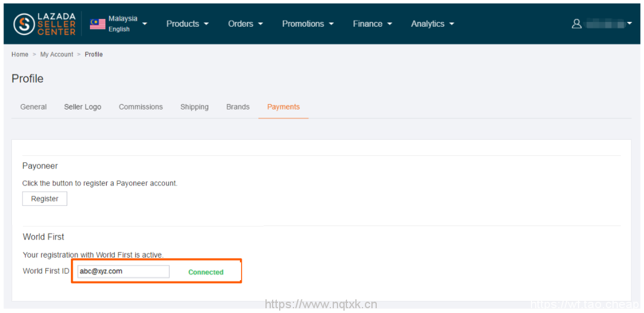Expand the account name dropdown arrow
The width and height of the screenshot is (644, 313).
click(x=630, y=24)
